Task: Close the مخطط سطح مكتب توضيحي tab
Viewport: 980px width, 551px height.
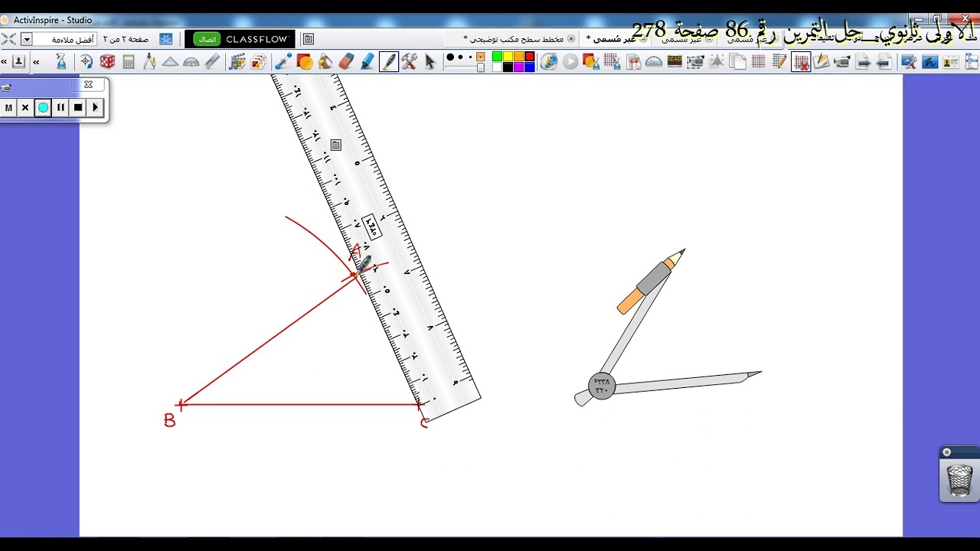Action: click(x=571, y=39)
